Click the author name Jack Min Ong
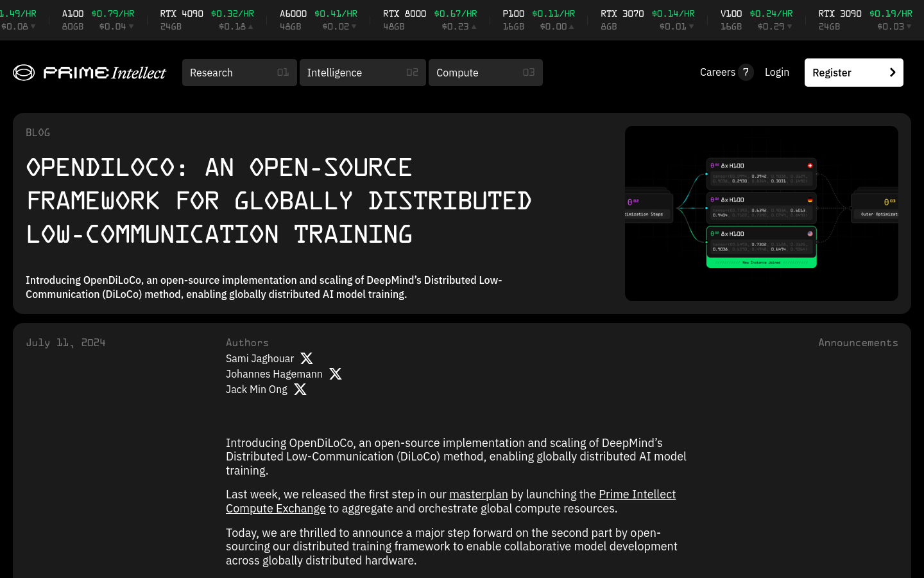The image size is (924, 578). 257,389
